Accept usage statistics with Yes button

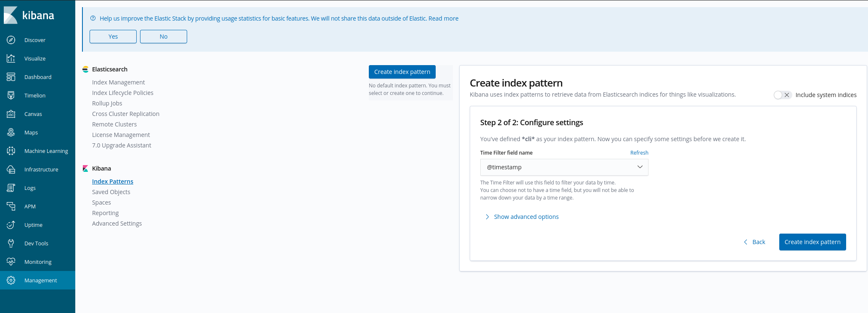click(113, 37)
